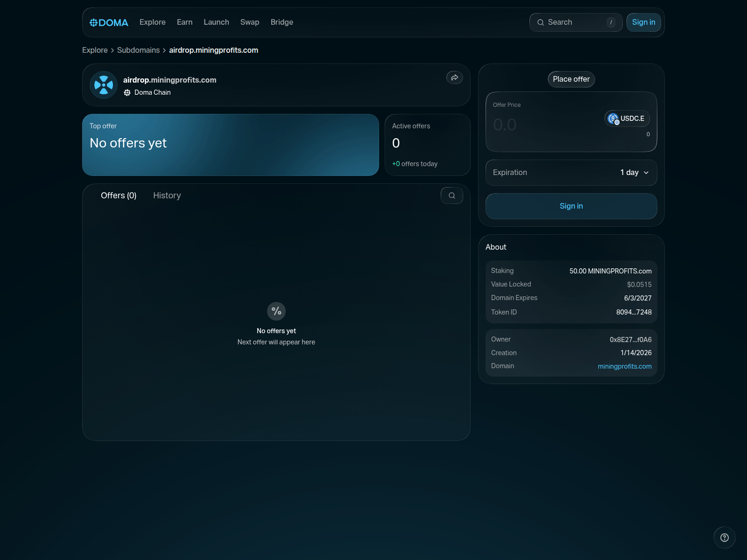Image resolution: width=747 pixels, height=560 pixels.
Task: Click the USDC.E token icon
Action: click(x=613, y=119)
